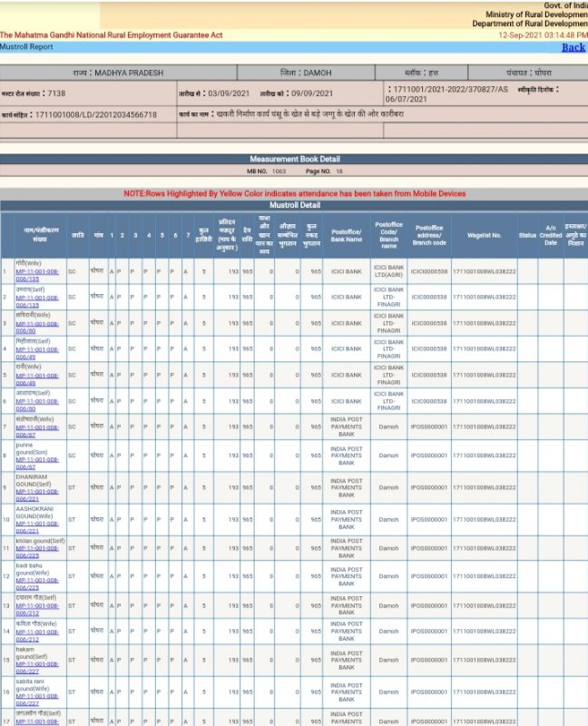Click 'ICICI BANK LTD(AGRI)' branch cell in row 1

(389, 271)
